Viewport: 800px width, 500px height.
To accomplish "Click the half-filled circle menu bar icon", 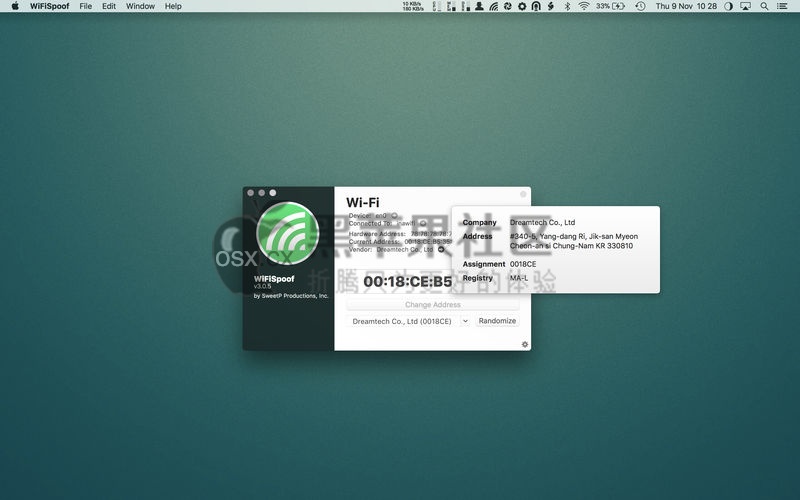I will 729,6.
